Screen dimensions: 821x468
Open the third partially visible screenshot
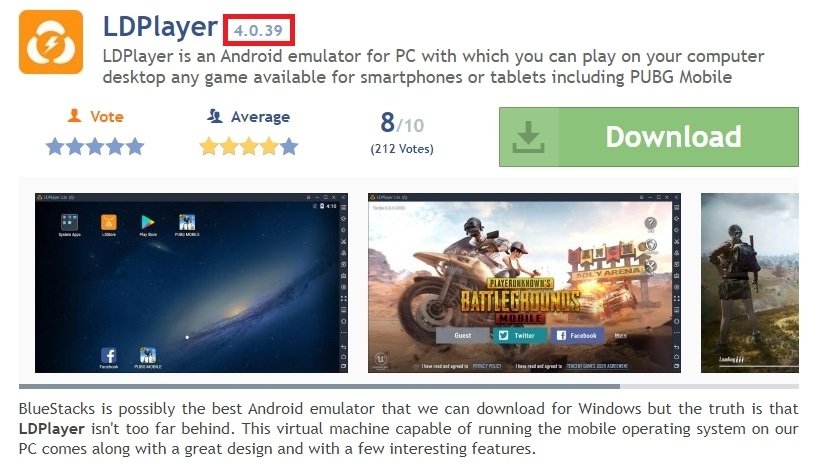coord(750,283)
